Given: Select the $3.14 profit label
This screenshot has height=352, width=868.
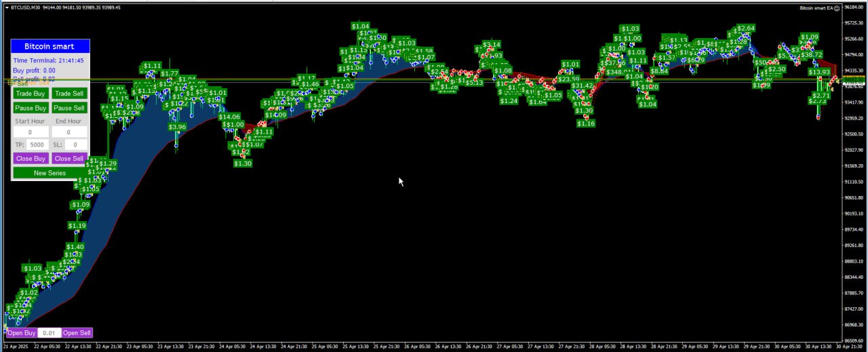Looking at the screenshot, I should tap(492, 45).
